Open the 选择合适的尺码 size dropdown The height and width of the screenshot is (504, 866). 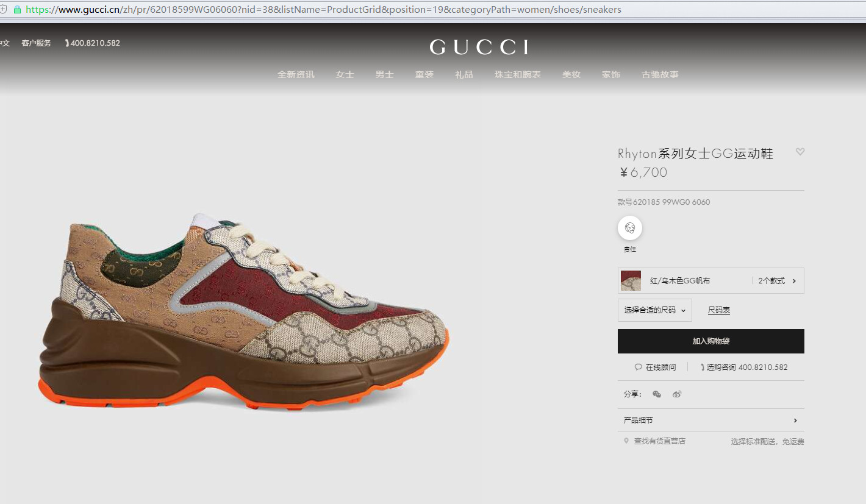655,310
